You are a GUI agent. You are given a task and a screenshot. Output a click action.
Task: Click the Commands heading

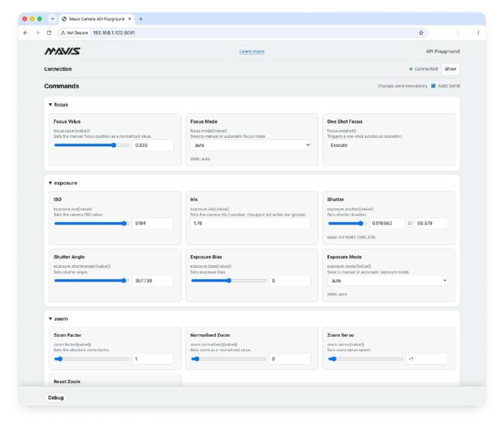[x=62, y=86]
